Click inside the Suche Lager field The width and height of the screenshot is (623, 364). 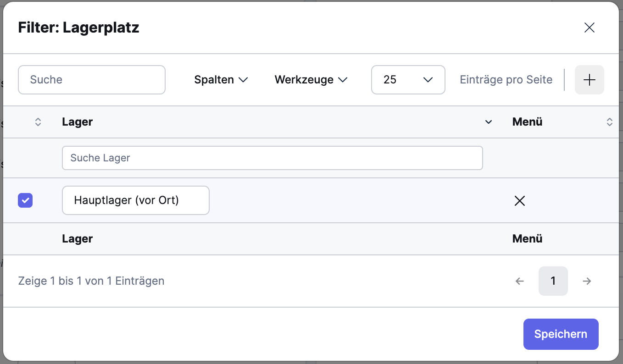coord(273,158)
